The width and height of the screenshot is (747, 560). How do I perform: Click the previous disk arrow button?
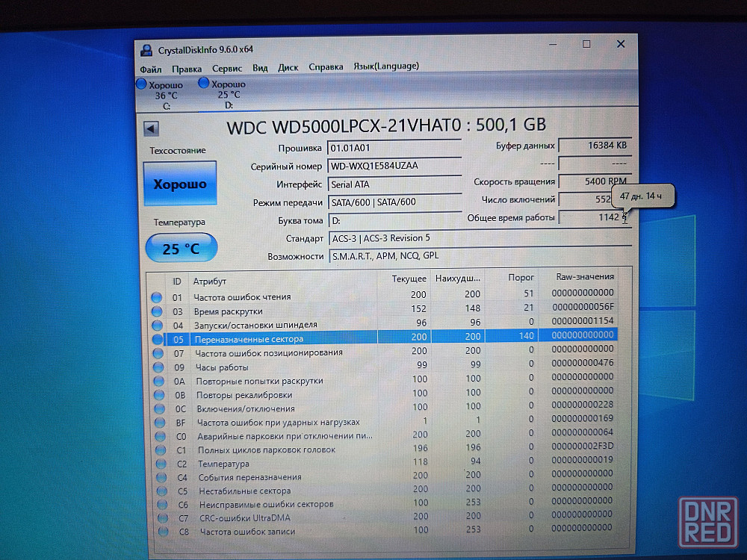click(x=151, y=128)
